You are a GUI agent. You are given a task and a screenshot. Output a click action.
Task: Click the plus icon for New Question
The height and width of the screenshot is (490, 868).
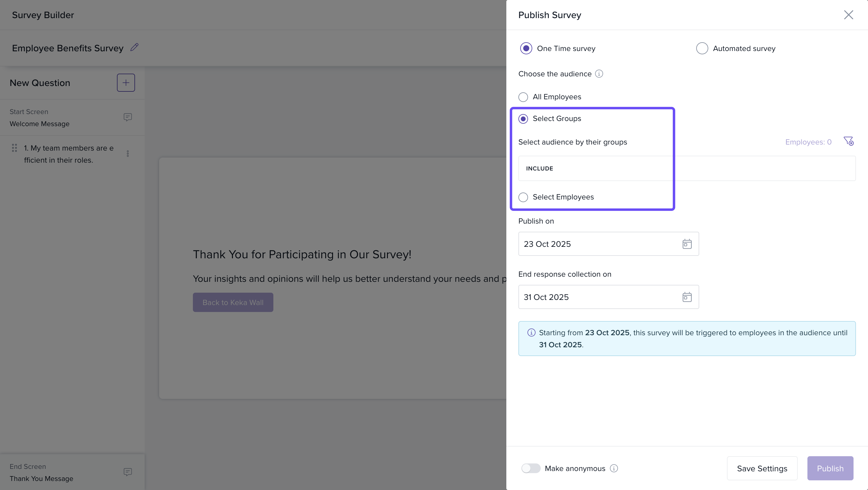point(126,83)
